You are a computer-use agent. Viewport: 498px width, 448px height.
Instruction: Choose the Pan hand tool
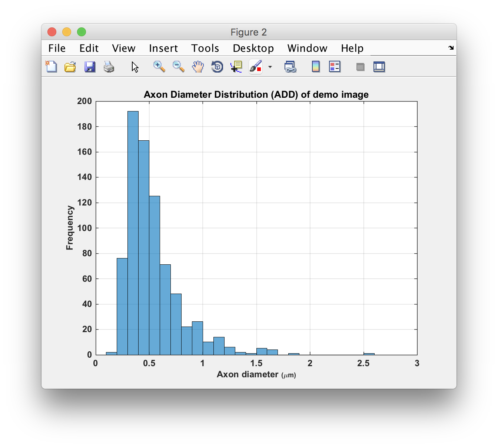coord(198,67)
